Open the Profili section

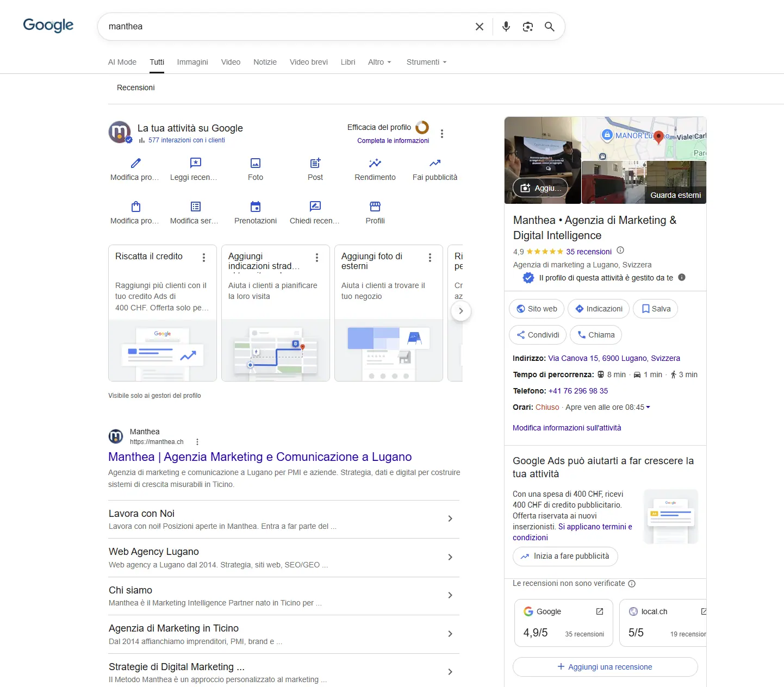pos(375,213)
